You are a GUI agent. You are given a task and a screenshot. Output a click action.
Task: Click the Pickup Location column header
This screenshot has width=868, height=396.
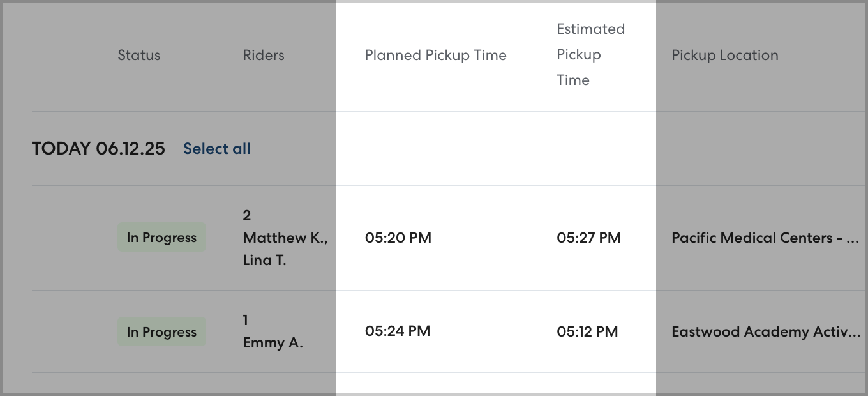[724, 55]
